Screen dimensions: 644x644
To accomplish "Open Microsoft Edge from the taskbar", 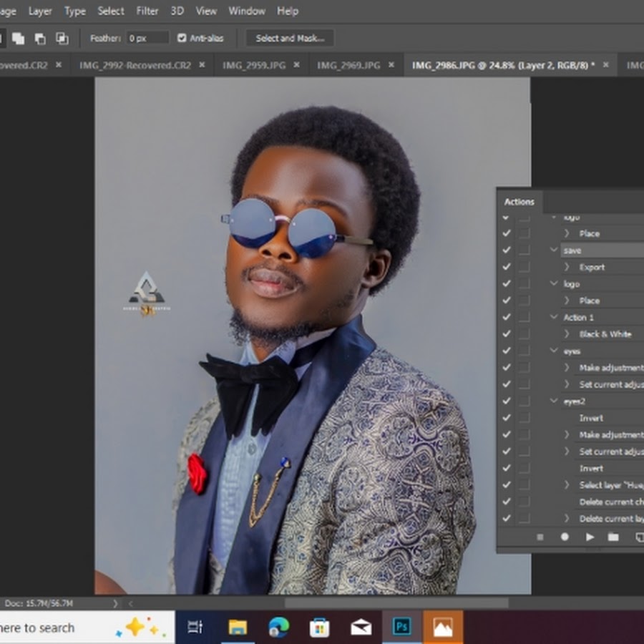I will coord(278,628).
